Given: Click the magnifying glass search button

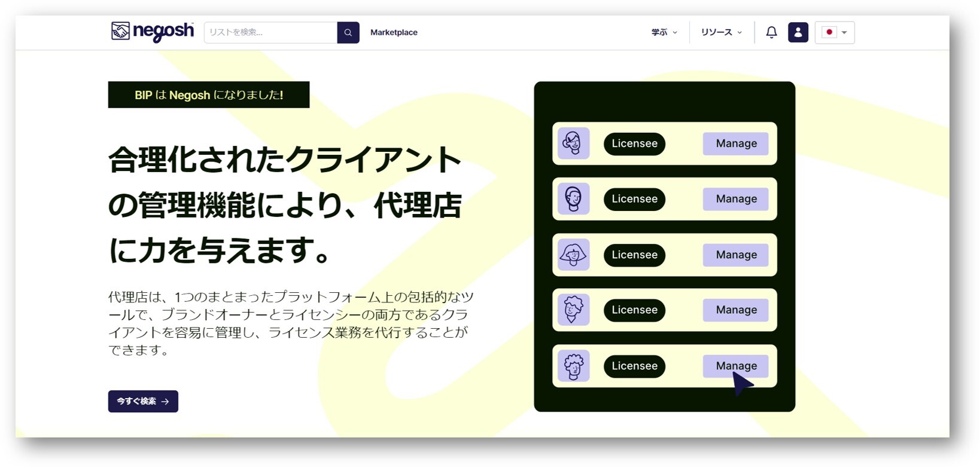Looking at the screenshot, I should [348, 32].
